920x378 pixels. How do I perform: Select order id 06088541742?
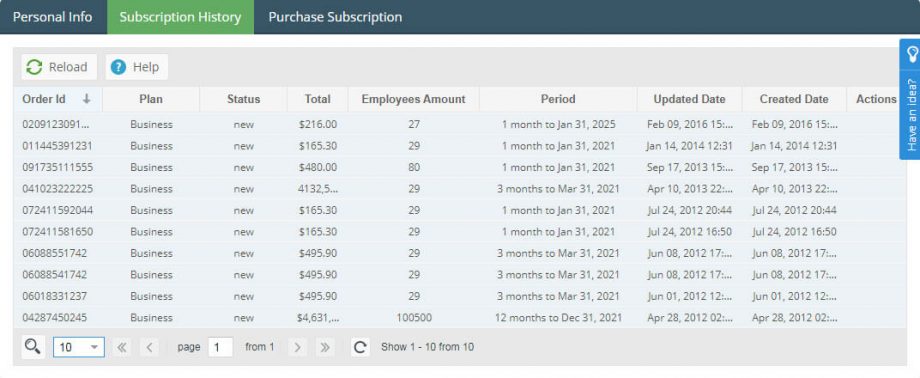point(55,275)
